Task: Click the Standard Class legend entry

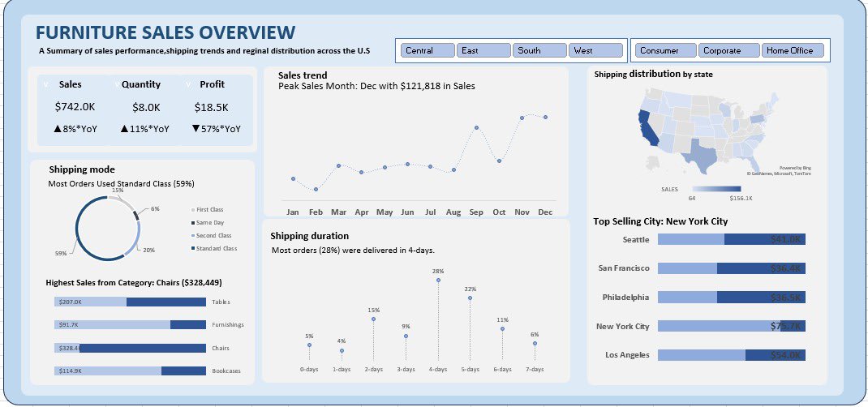Action: pos(213,248)
